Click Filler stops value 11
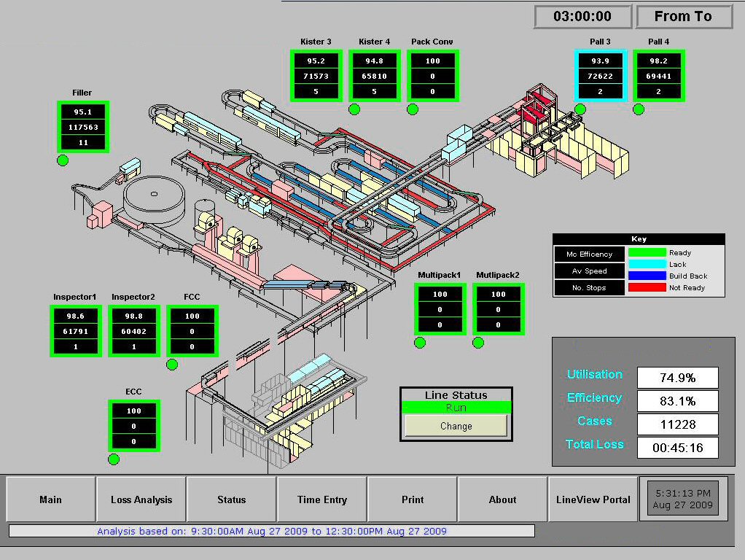The width and height of the screenshot is (745, 560). [83, 143]
